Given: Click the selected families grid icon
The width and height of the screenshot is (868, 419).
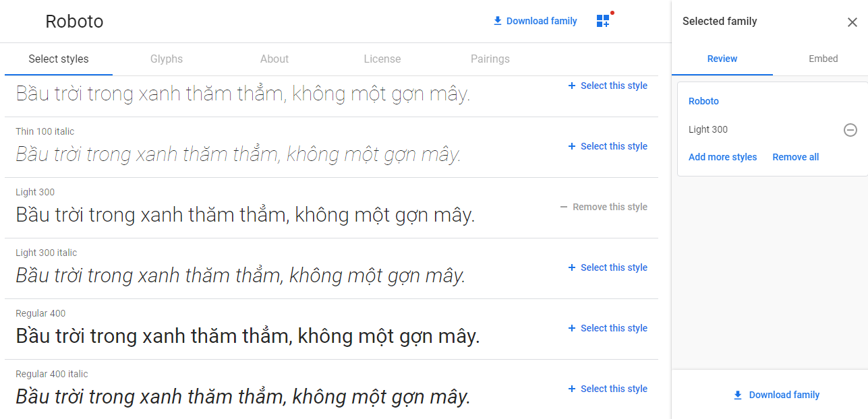Looking at the screenshot, I should 603,21.
